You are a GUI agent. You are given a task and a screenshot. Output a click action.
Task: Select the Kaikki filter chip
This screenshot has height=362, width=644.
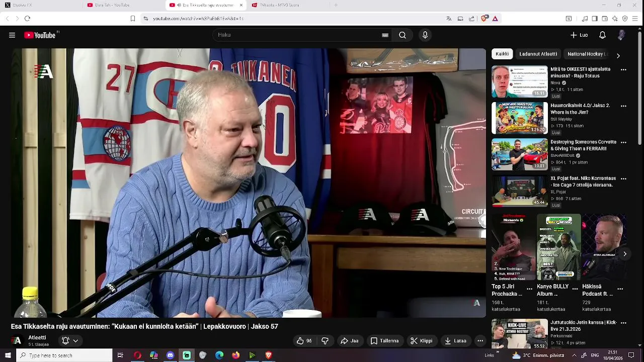502,54
